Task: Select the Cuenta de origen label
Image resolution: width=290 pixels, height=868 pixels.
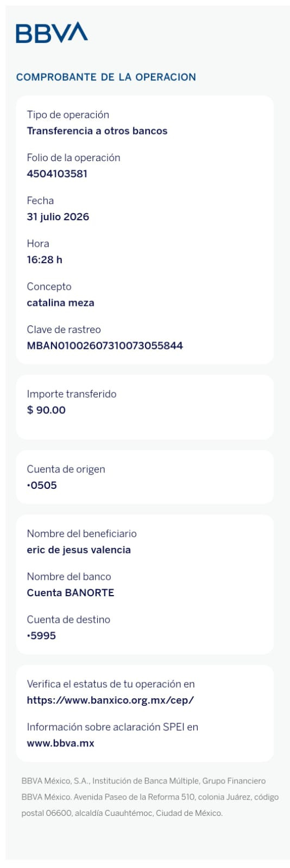Action: click(x=66, y=469)
